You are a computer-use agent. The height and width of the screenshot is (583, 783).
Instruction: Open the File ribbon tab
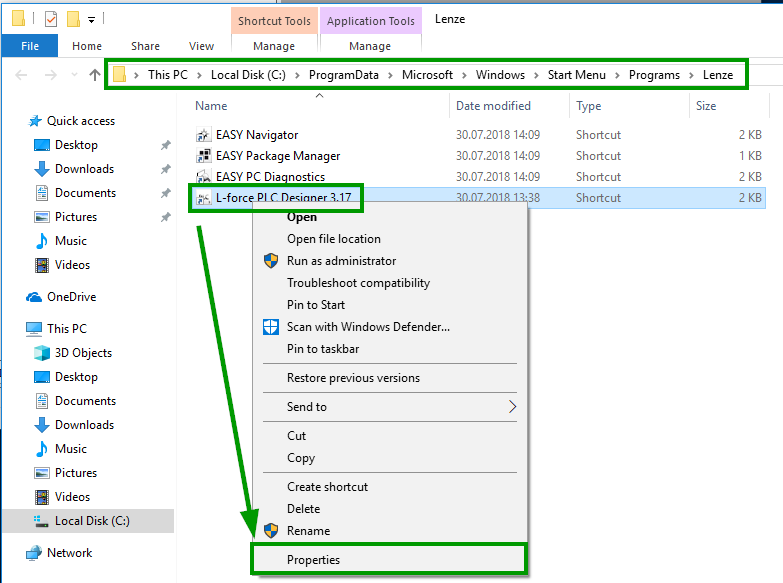pyautogui.click(x=30, y=46)
